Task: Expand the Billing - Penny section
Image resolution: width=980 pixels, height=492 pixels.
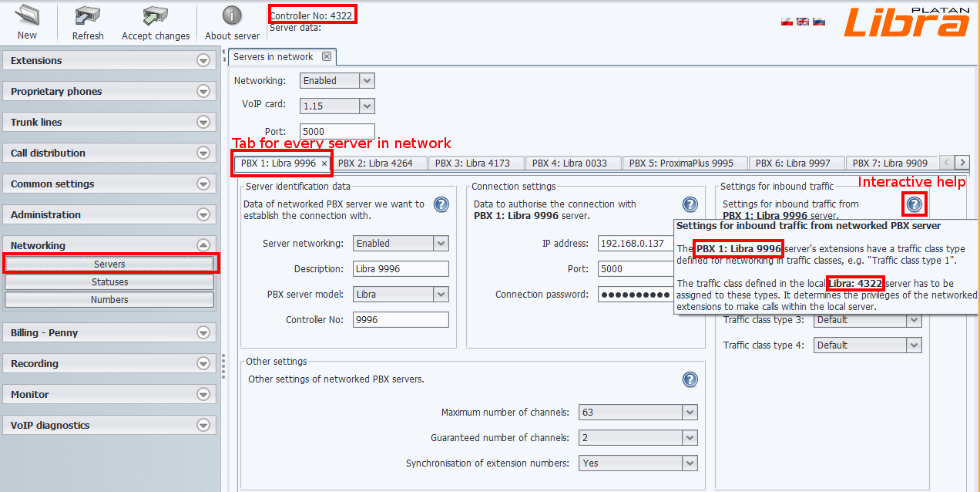Action: point(203,332)
